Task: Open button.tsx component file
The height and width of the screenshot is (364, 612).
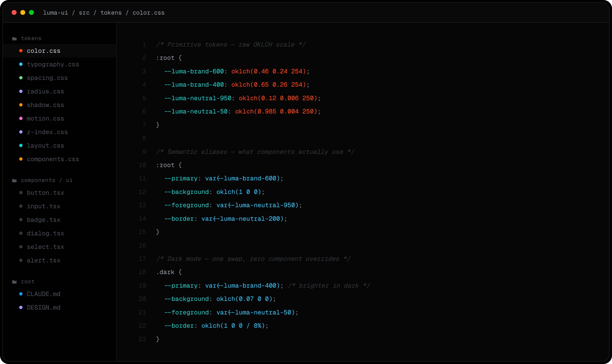Action: pyautogui.click(x=60, y=193)
